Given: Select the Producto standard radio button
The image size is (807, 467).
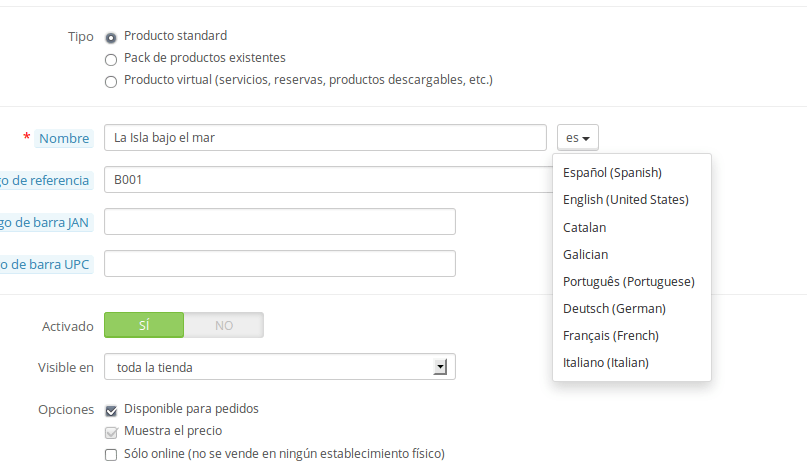Looking at the screenshot, I should coord(111,38).
